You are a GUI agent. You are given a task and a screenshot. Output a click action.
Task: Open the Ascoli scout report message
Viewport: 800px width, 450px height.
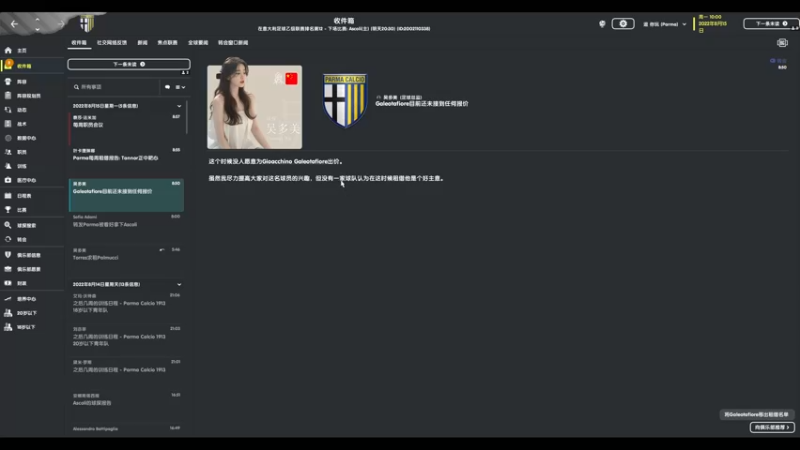127,406
